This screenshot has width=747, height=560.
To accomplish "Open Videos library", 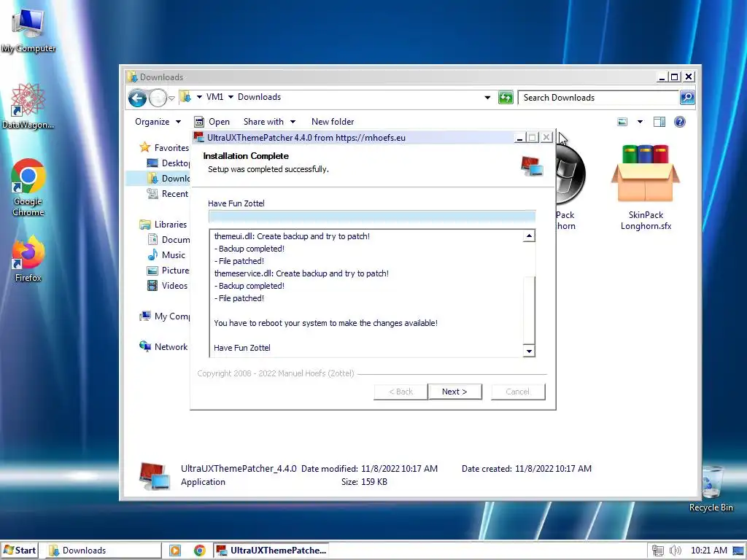I will 167,286.
